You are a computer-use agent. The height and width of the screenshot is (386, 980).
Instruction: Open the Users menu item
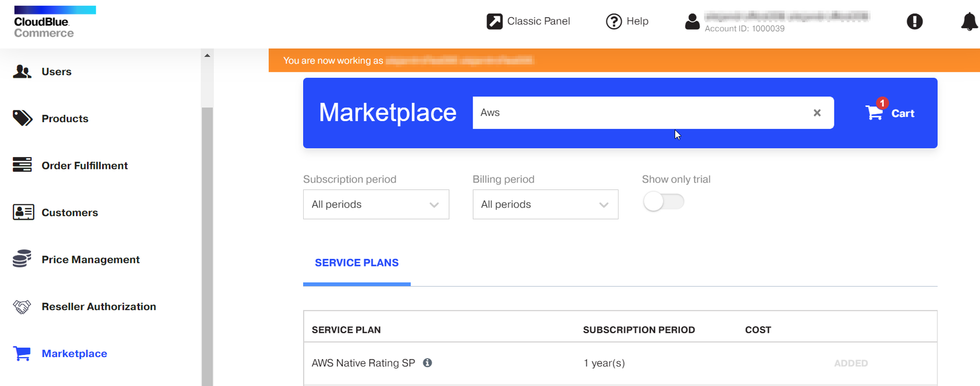pyautogui.click(x=56, y=72)
